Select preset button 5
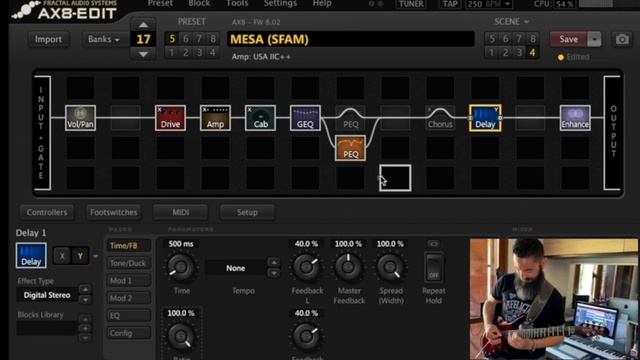 172,39
